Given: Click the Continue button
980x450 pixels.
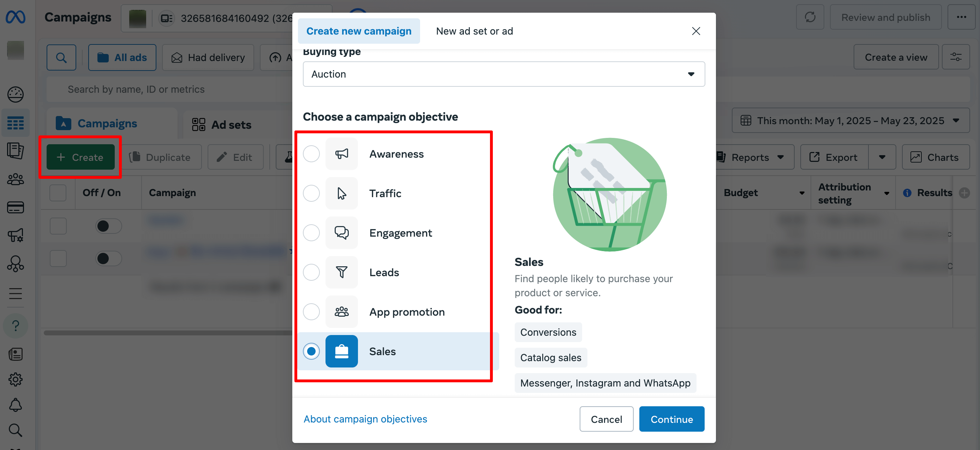Looking at the screenshot, I should point(671,419).
